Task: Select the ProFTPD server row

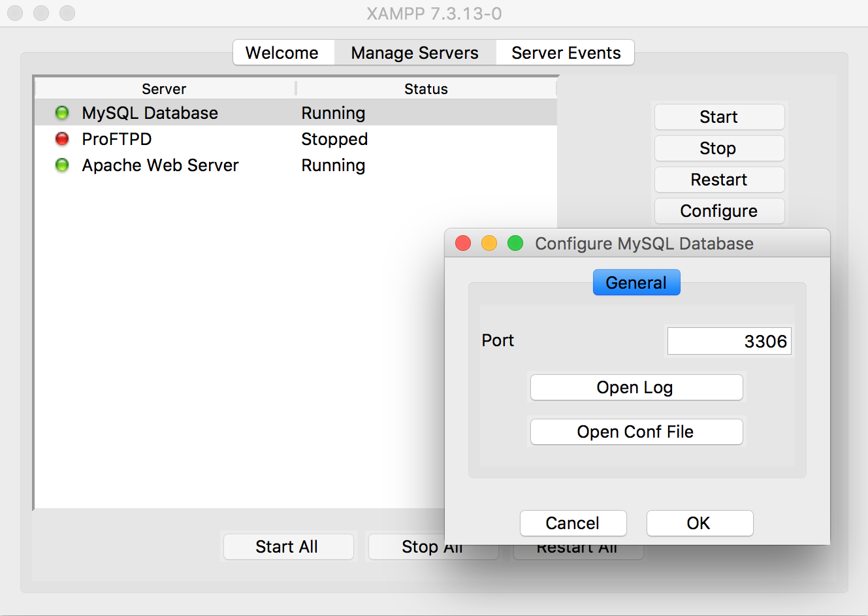Action: click(x=296, y=139)
